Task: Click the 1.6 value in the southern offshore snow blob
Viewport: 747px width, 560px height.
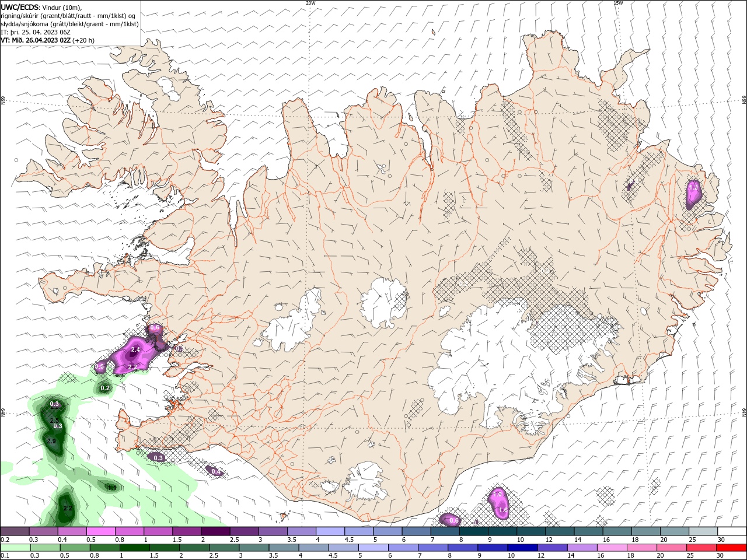Action: 503,510
